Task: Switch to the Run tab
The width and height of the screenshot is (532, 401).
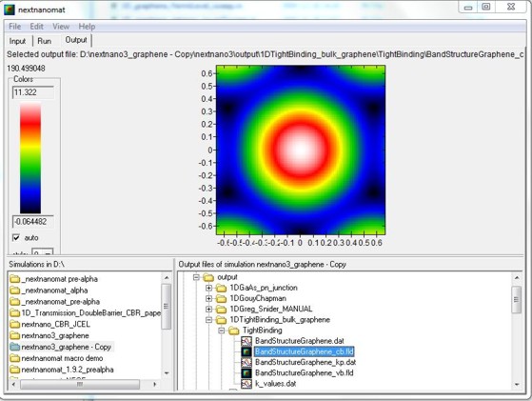Action: [x=45, y=41]
